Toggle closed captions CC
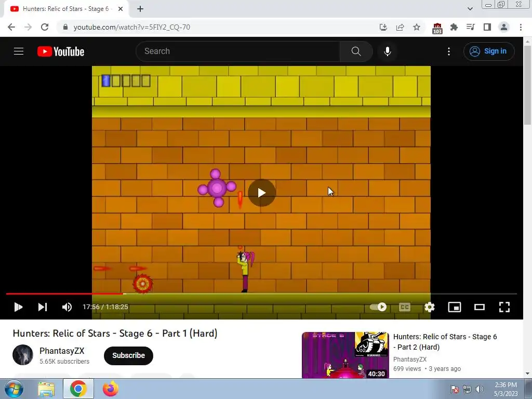The image size is (532, 399). pyautogui.click(x=404, y=307)
